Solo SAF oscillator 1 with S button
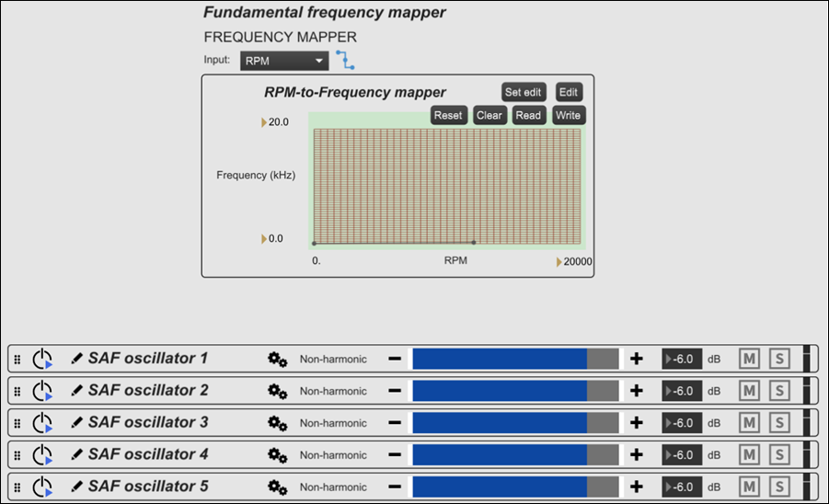Image resolution: width=829 pixels, height=504 pixels. coord(779,360)
